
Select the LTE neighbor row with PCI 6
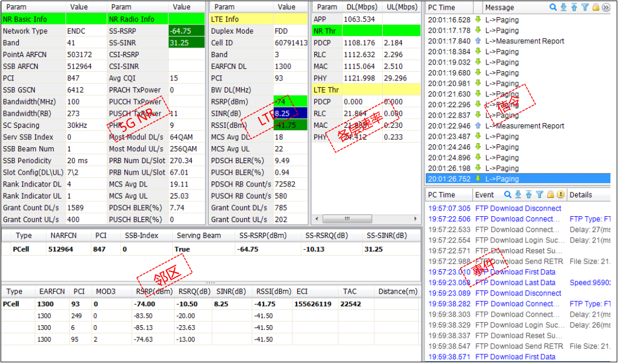[211, 327]
